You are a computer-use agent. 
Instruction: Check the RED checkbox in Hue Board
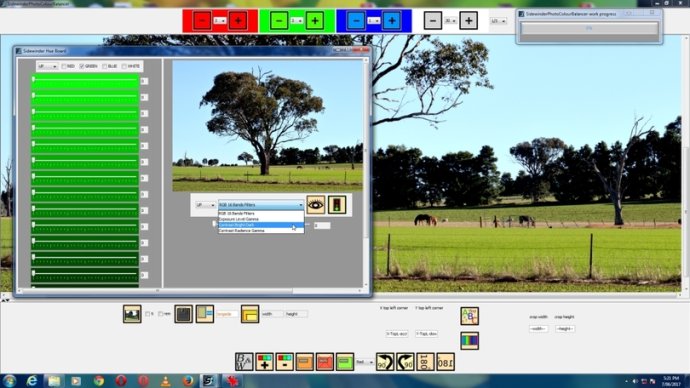64,66
